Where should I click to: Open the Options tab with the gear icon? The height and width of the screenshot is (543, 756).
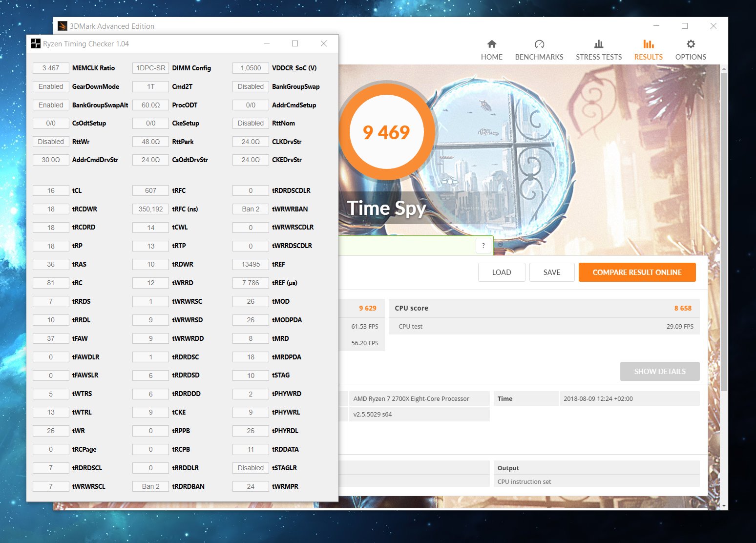tap(691, 50)
